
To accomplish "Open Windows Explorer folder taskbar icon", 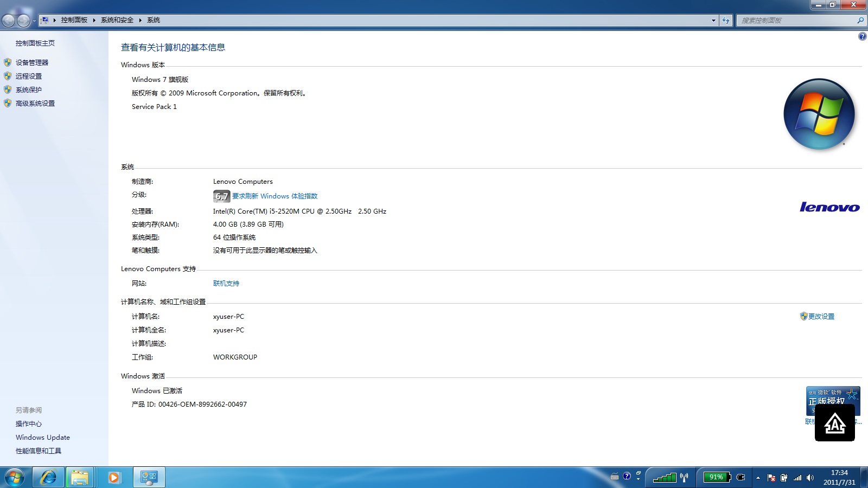I will pos(80,478).
